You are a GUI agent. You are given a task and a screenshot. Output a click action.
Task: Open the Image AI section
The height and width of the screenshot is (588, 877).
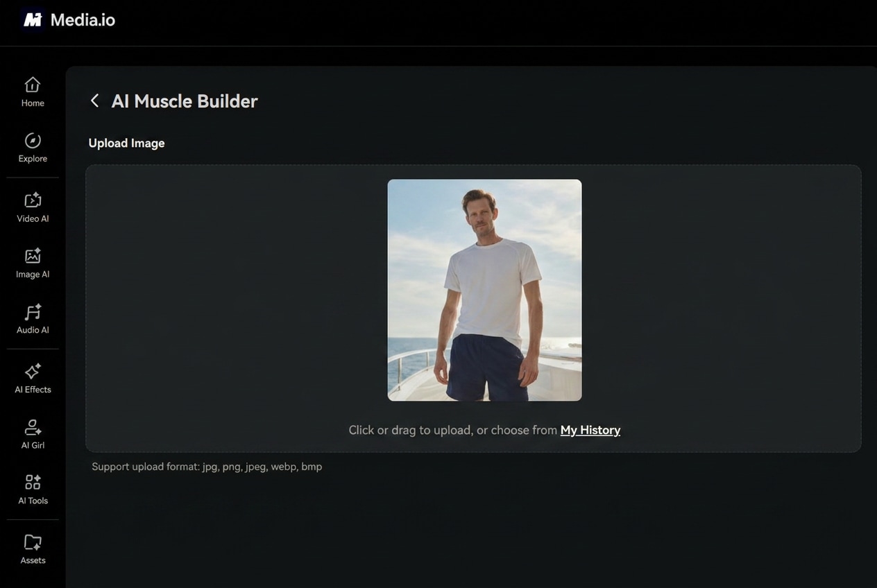click(33, 263)
